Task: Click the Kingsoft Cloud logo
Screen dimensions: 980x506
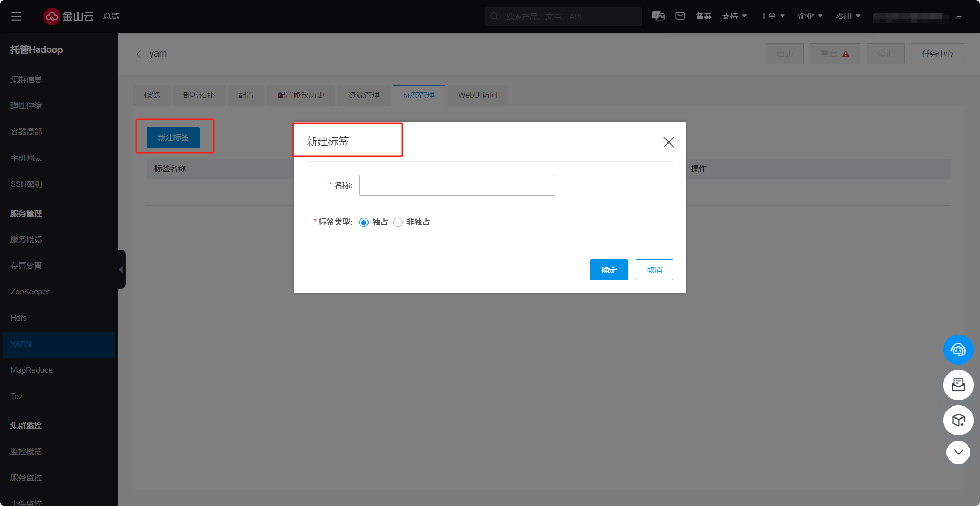Action: pos(68,16)
